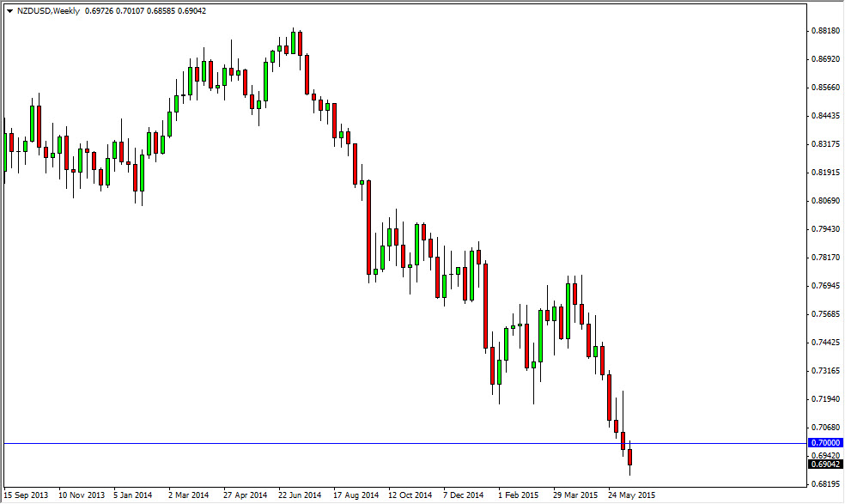The image size is (845, 504).
Task: Click the date label 15 Sep 2013
Action: pos(26,495)
